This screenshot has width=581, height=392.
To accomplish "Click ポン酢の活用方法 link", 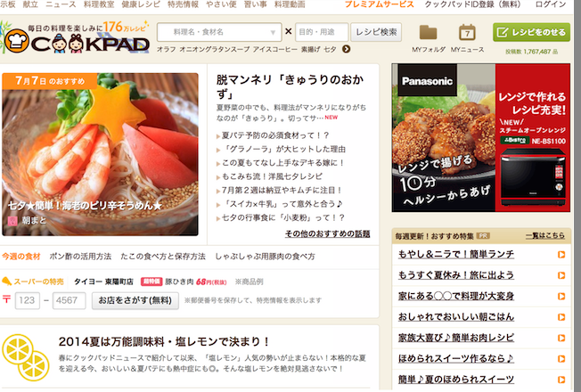I will point(80,257).
